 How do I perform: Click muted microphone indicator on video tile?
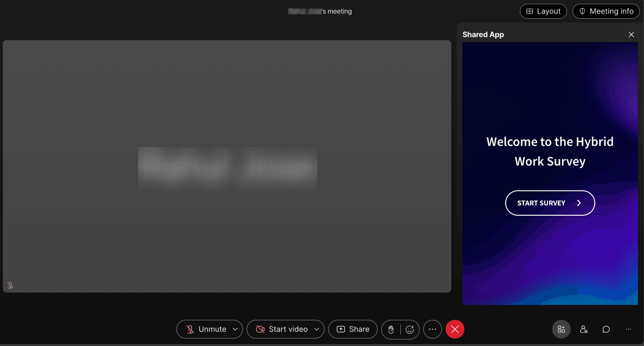pos(10,285)
